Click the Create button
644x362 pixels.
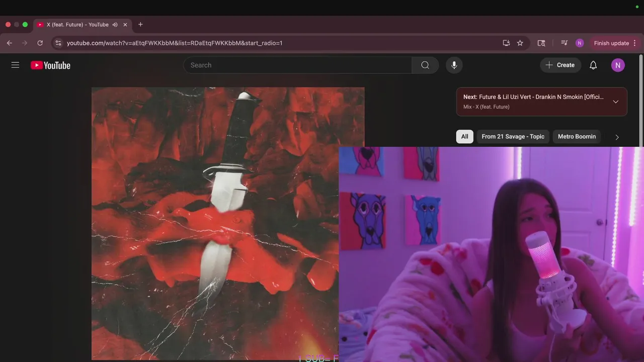[x=560, y=65]
